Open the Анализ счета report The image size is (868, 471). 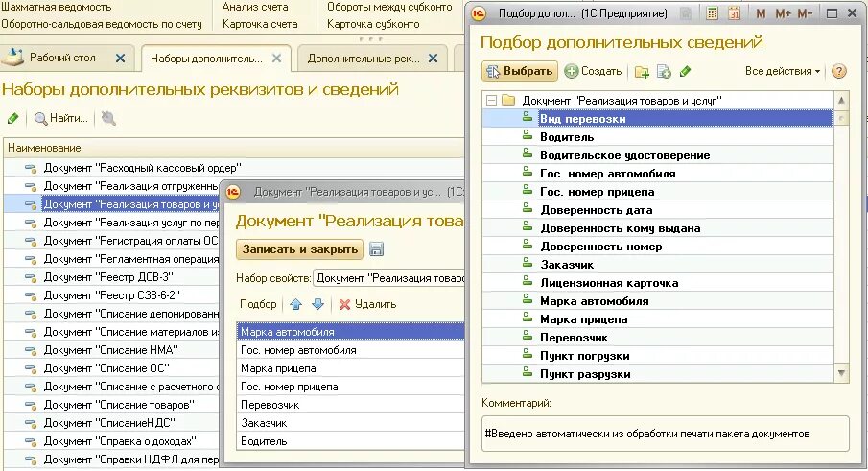point(254,8)
